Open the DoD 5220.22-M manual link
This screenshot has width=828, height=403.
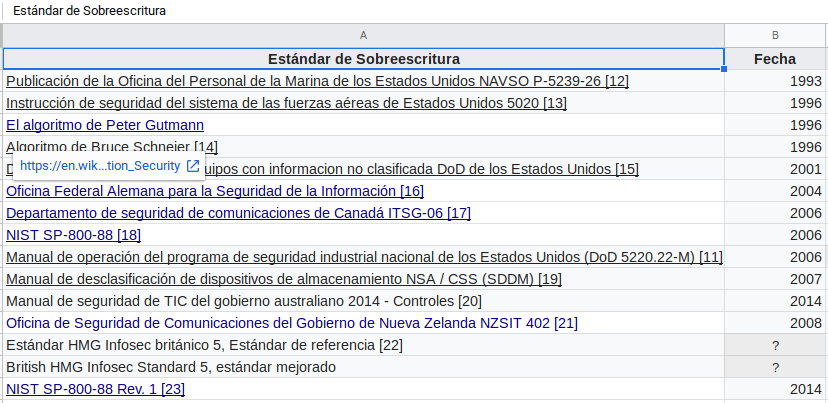[x=364, y=257]
